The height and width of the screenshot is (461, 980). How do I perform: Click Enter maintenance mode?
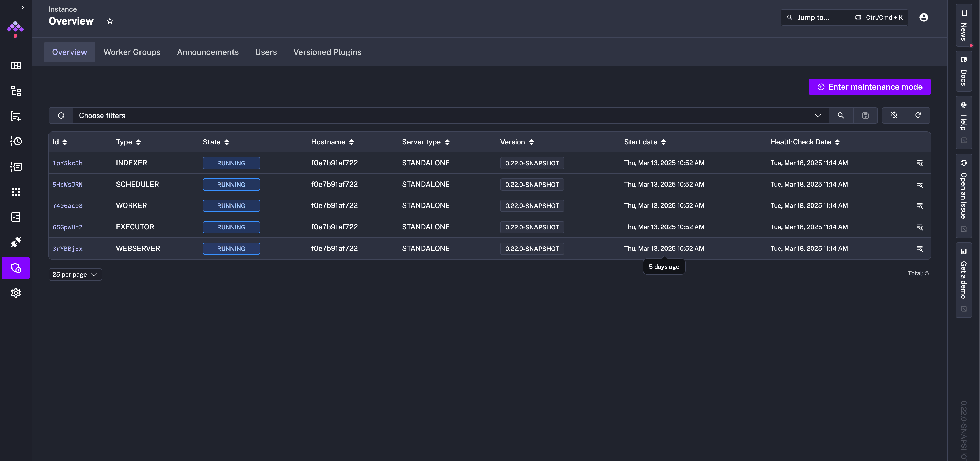(870, 87)
